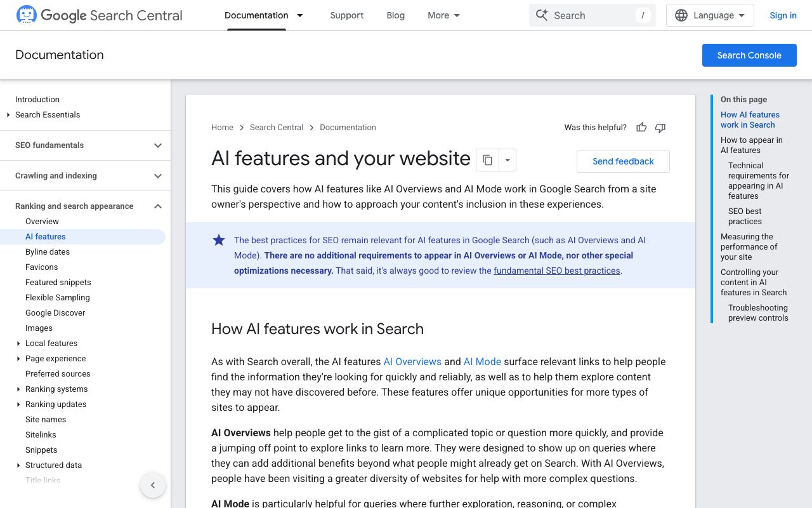The width and height of the screenshot is (812, 508).
Task: Expand the Search Essentials tree item
Action: 8,115
